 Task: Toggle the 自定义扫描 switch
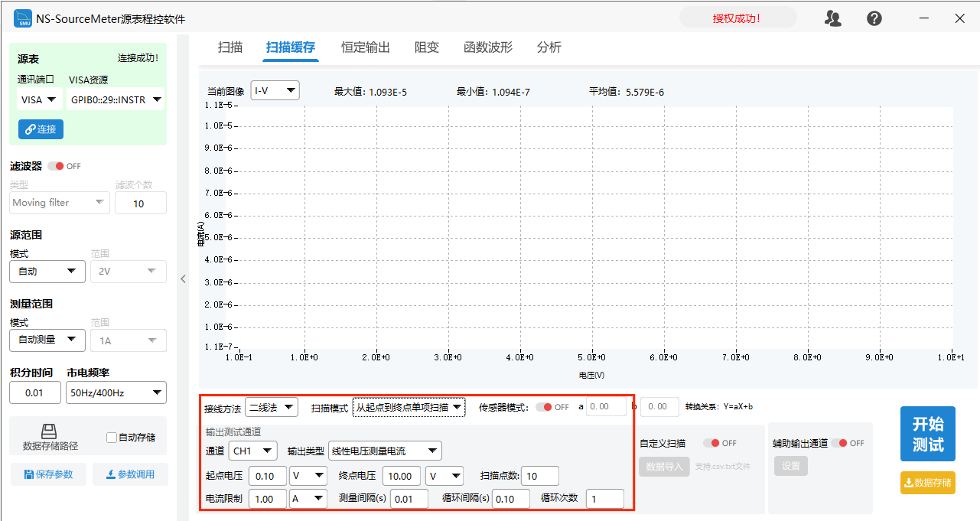pos(711,443)
